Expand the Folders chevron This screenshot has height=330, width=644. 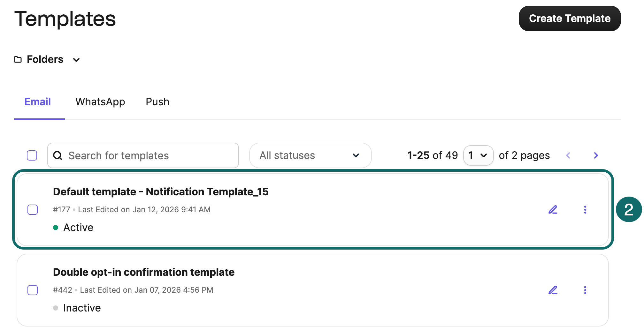click(x=76, y=60)
